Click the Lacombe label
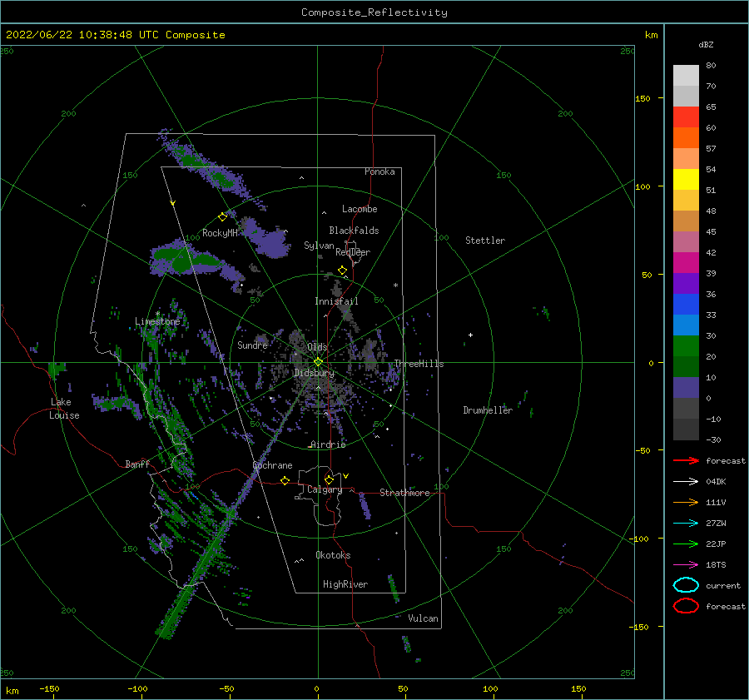This screenshot has width=749, height=700. [x=360, y=209]
